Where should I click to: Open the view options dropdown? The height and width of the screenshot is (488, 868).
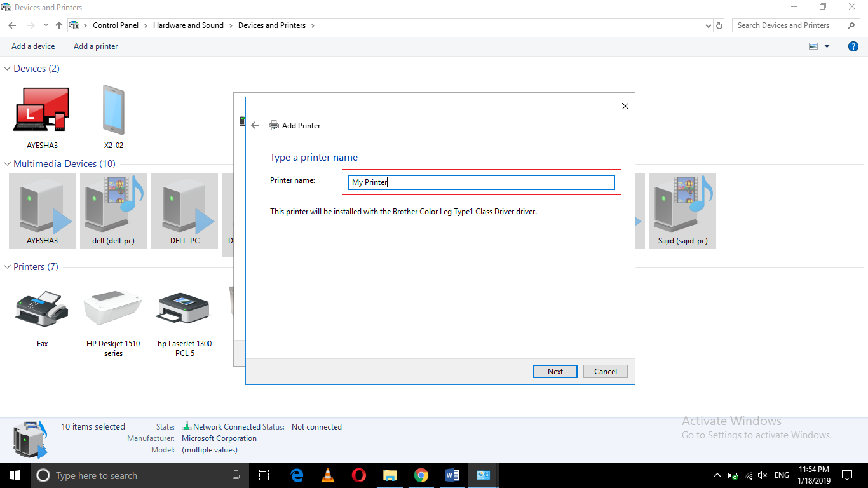(x=827, y=46)
